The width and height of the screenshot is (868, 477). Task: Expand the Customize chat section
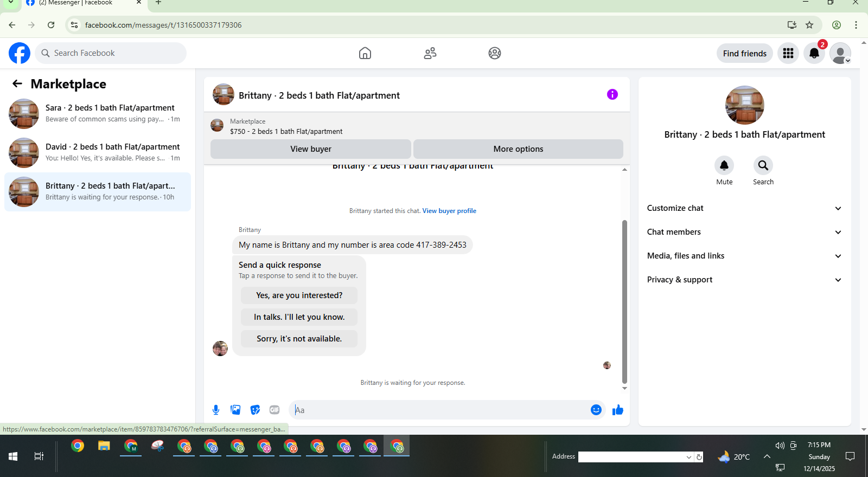(744, 208)
